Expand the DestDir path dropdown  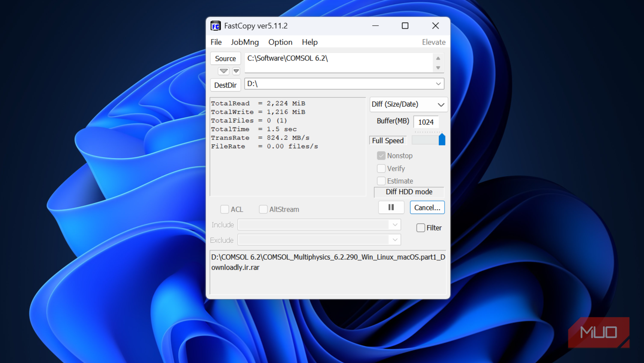coord(438,84)
